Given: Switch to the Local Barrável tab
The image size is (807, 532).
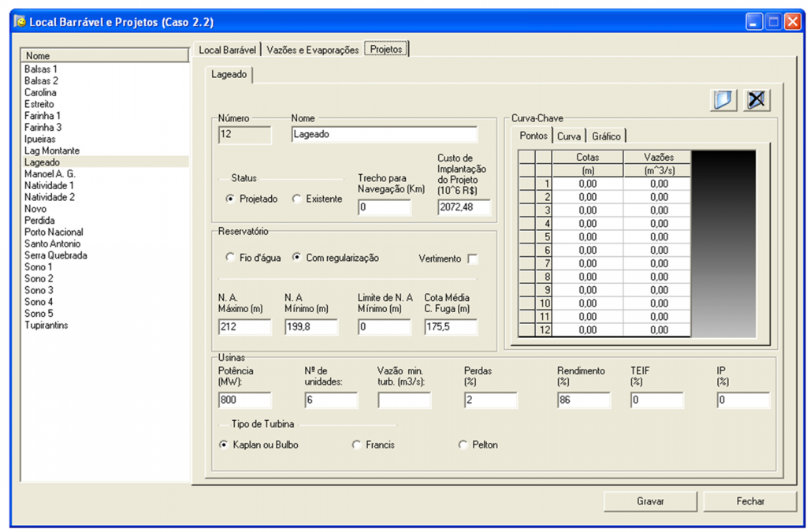Looking at the screenshot, I should point(227,50).
